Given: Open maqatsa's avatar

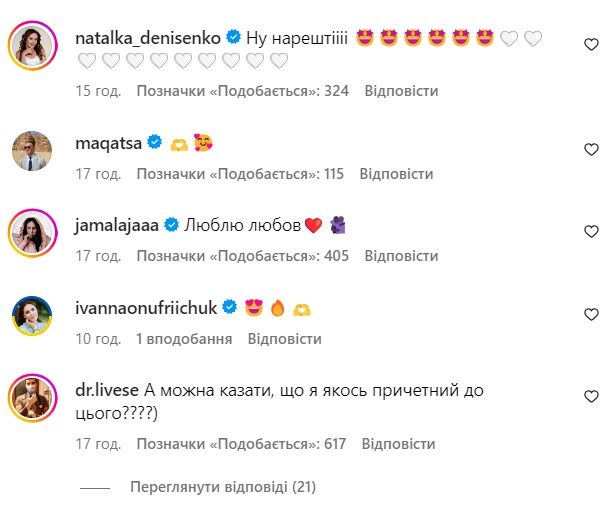Looking at the screenshot, I should [31, 150].
